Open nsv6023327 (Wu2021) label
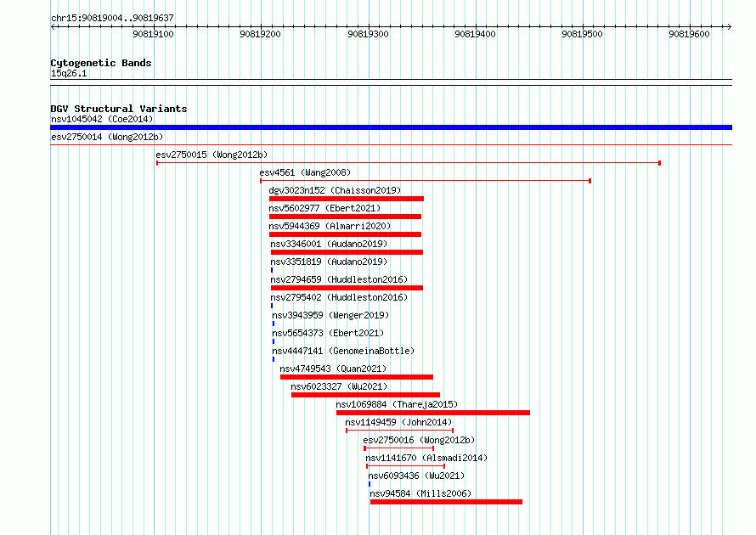The image size is (756, 535). (339, 386)
